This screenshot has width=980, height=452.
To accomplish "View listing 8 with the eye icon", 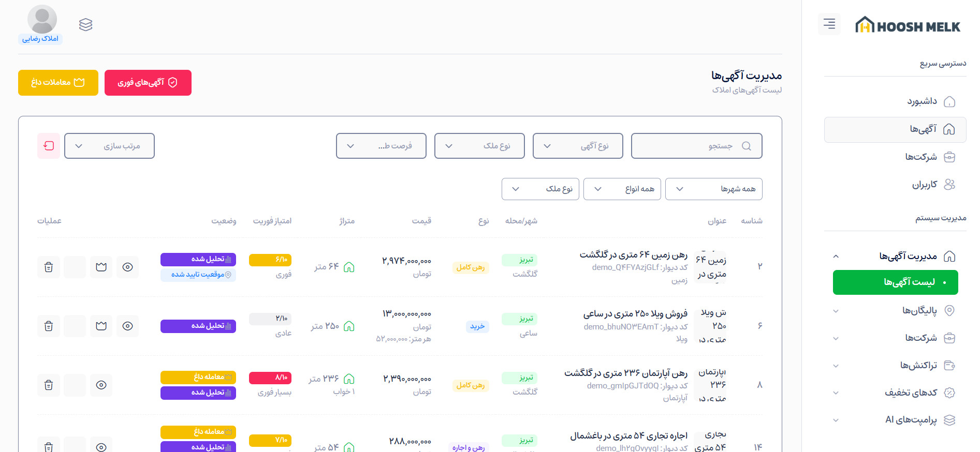I will pos(101,385).
